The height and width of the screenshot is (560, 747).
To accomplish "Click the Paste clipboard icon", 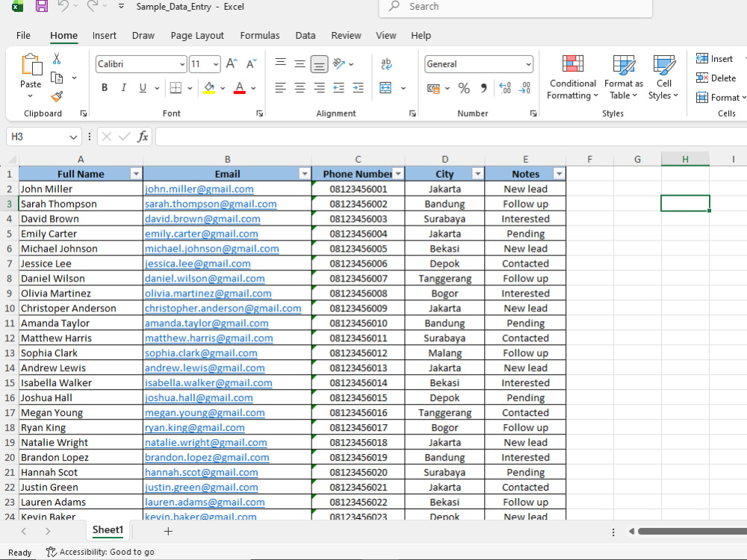I will point(31,64).
